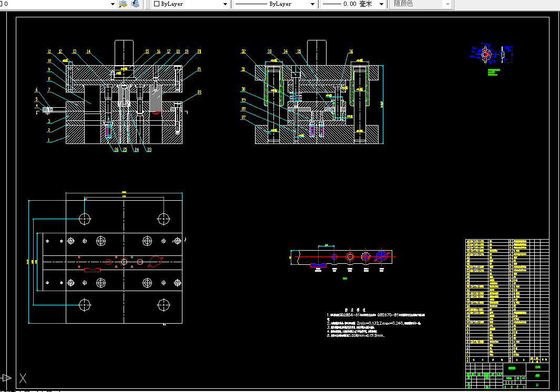Select the red kidney-shaped punch outline in plan view
This screenshot has height=392, width=560.
[x=155, y=261]
